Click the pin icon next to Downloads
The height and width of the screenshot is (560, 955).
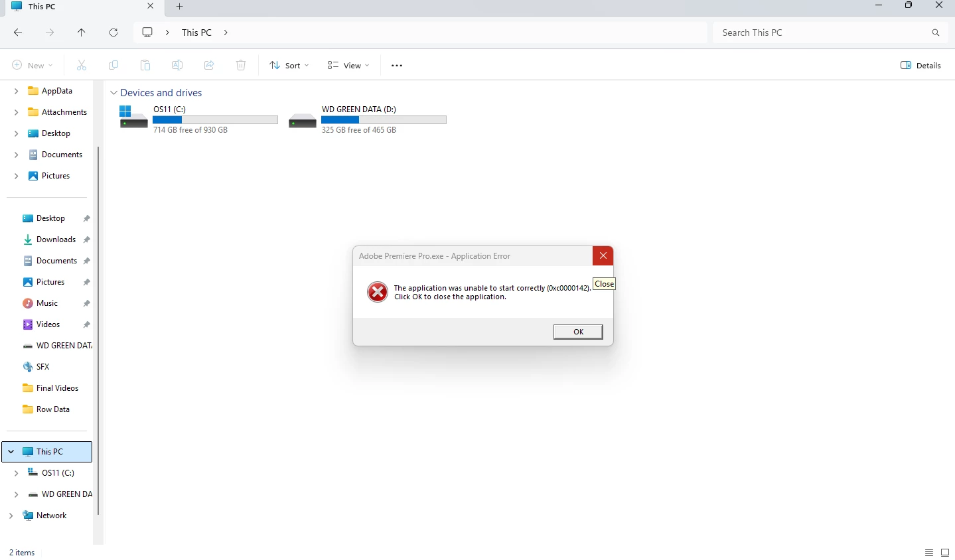[86, 240]
